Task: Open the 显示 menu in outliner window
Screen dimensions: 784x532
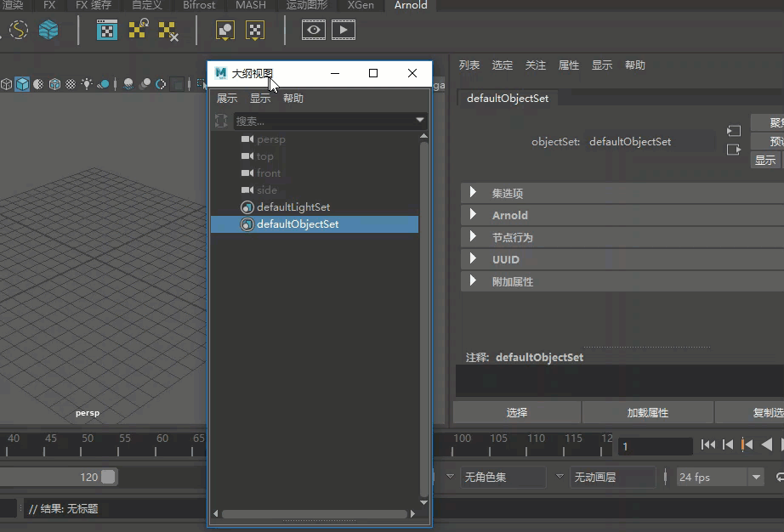Action: 260,99
